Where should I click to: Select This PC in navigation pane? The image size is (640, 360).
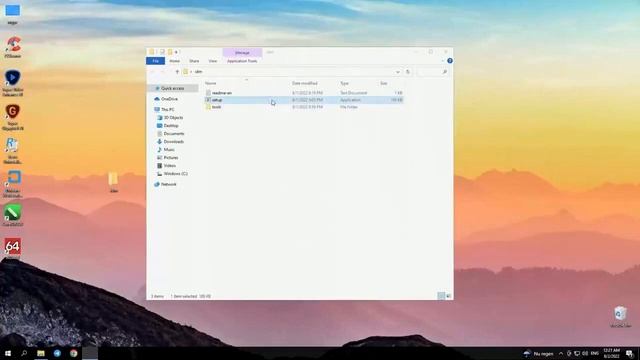(x=167, y=110)
